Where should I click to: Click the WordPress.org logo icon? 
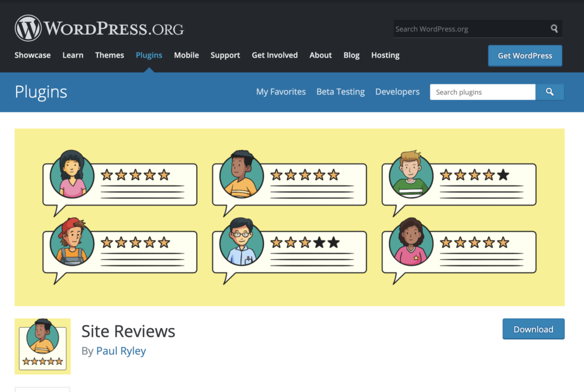[x=27, y=27]
